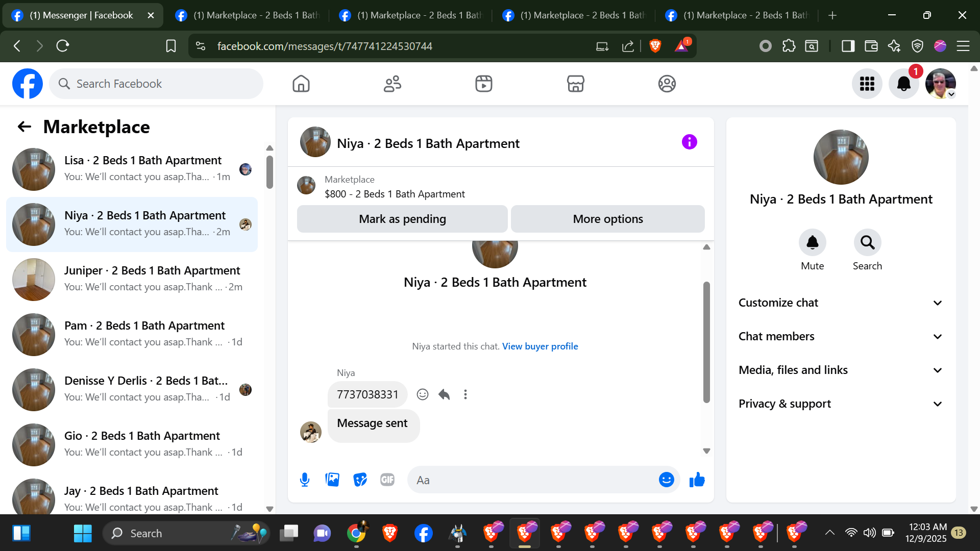Open View buyer profile link
The image size is (980, 551).
click(540, 346)
